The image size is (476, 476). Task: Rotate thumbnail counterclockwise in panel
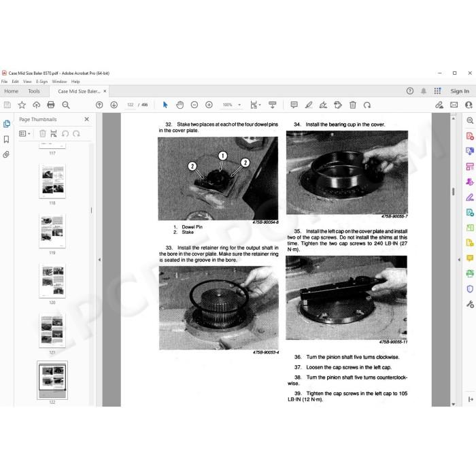click(x=65, y=133)
